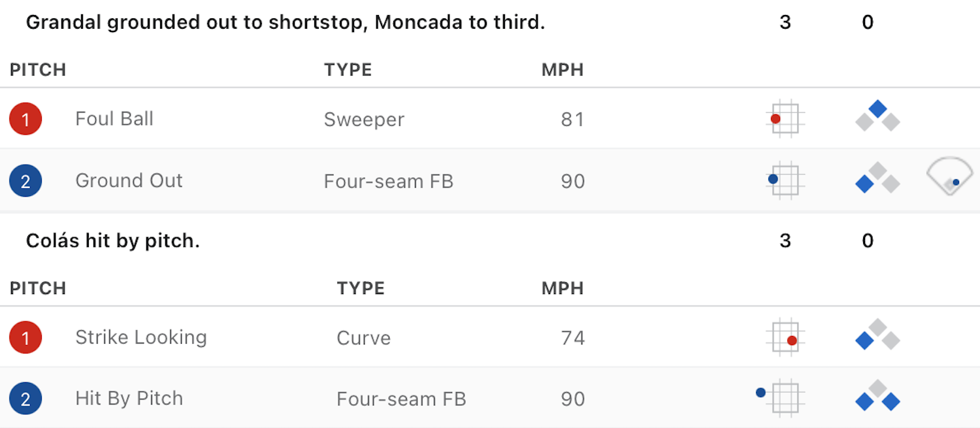The width and height of the screenshot is (980, 428).
Task: Click the TYPE column header in Grandal table
Action: click(348, 70)
